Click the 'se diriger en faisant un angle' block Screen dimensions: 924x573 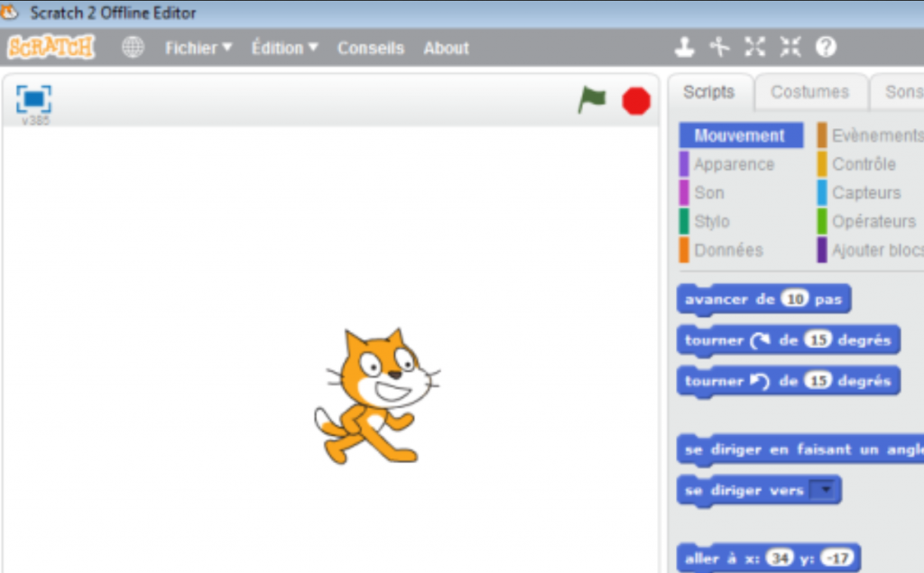click(800, 449)
